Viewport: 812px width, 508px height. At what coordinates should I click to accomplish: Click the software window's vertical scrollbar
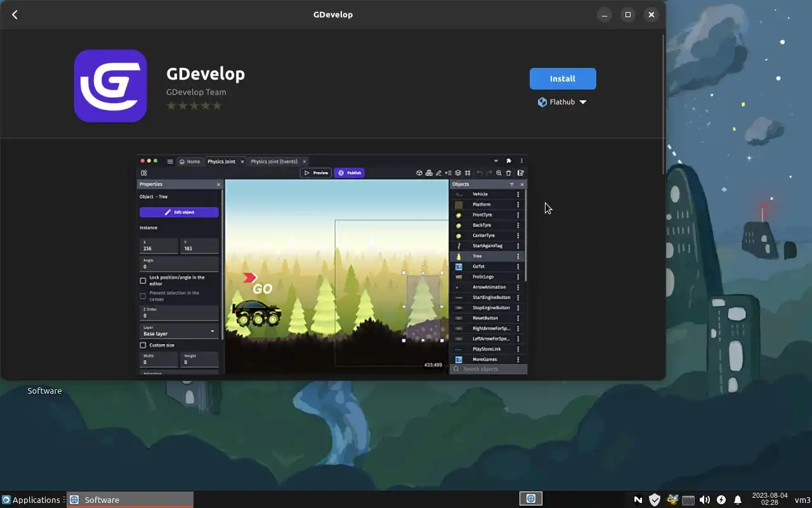[664, 105]
